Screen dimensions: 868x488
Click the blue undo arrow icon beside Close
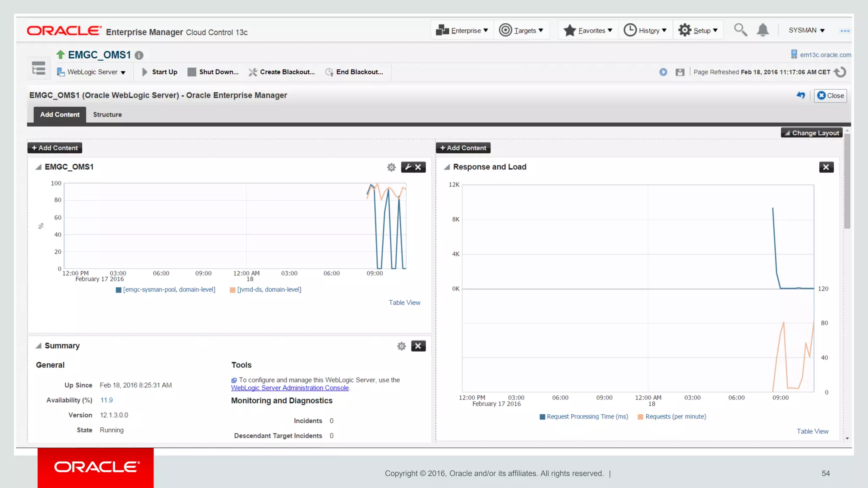coord(800,95)
